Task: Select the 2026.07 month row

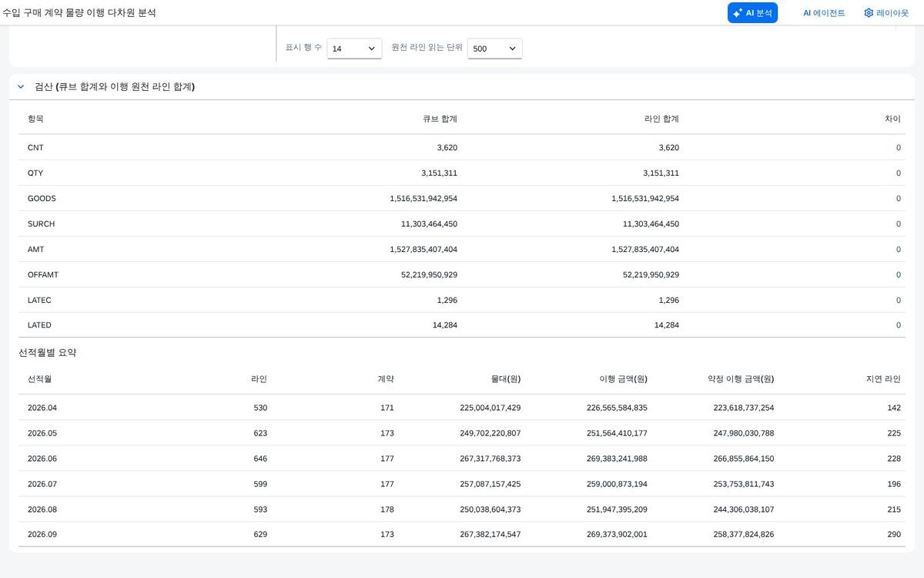Action: point(462,483)
